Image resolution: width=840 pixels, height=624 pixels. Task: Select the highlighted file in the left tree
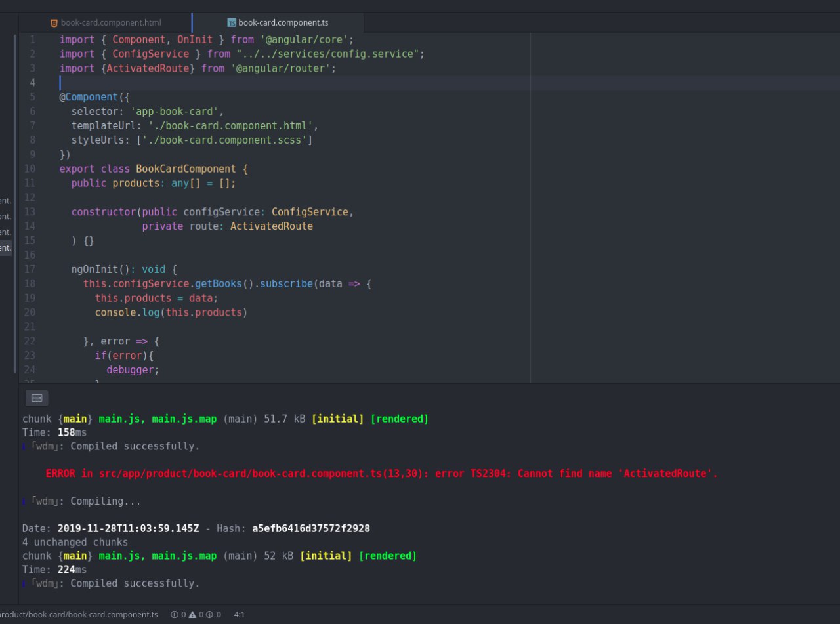[x=6, y=247]
